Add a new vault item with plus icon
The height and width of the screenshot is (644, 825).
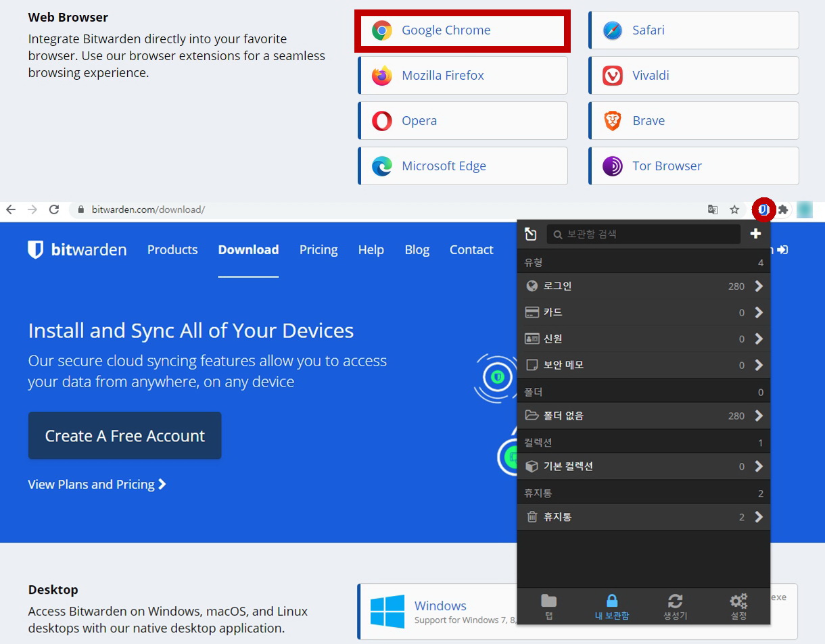tap(755, 234)
